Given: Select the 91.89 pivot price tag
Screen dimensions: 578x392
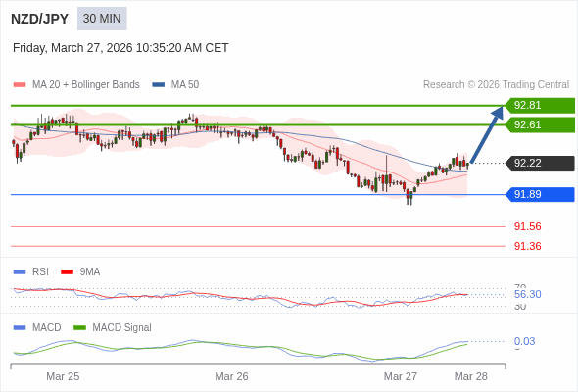Looking at the screenshot, I should [x=540, y=194].
